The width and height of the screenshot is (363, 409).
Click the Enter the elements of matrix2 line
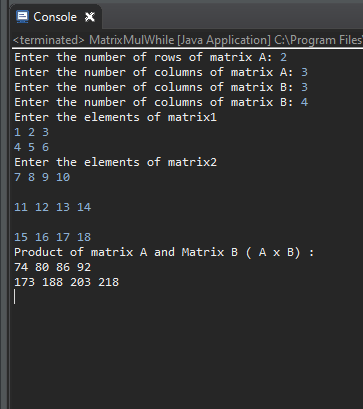point(115,162)
